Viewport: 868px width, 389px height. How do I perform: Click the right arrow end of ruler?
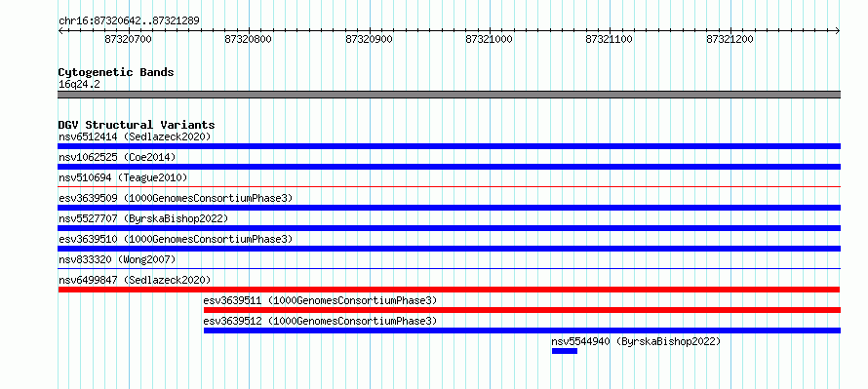pyautogui.click(x=838, y=31)
